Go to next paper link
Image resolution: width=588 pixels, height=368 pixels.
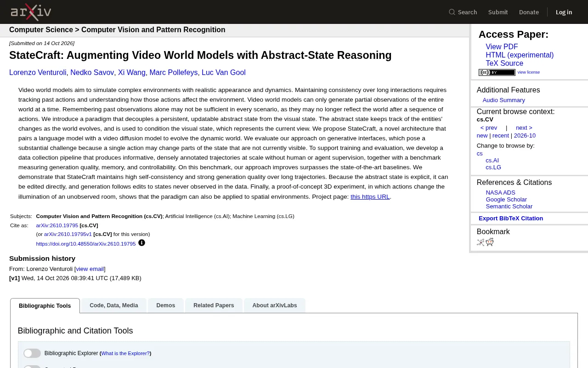(x=524, y=128)
